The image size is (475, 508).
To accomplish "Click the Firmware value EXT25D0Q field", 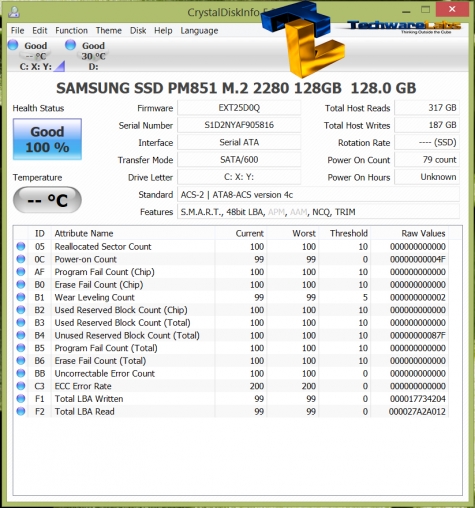I will 239,108.
